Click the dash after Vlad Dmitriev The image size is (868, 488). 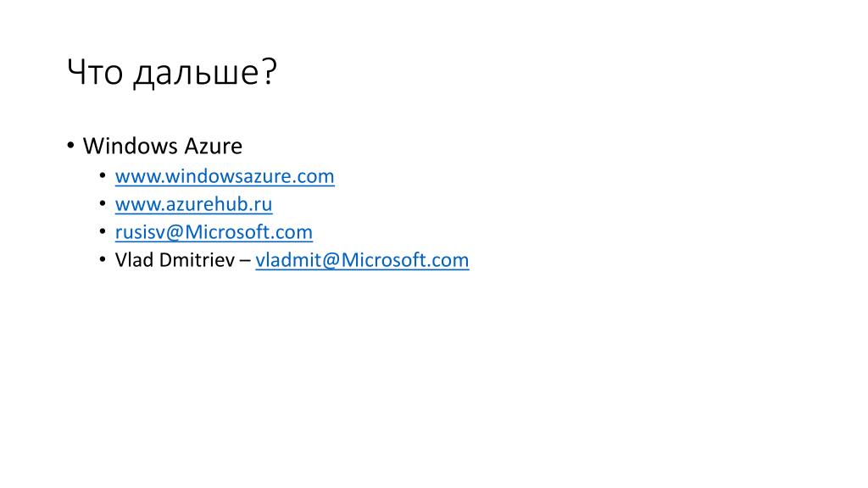point(245,261)
